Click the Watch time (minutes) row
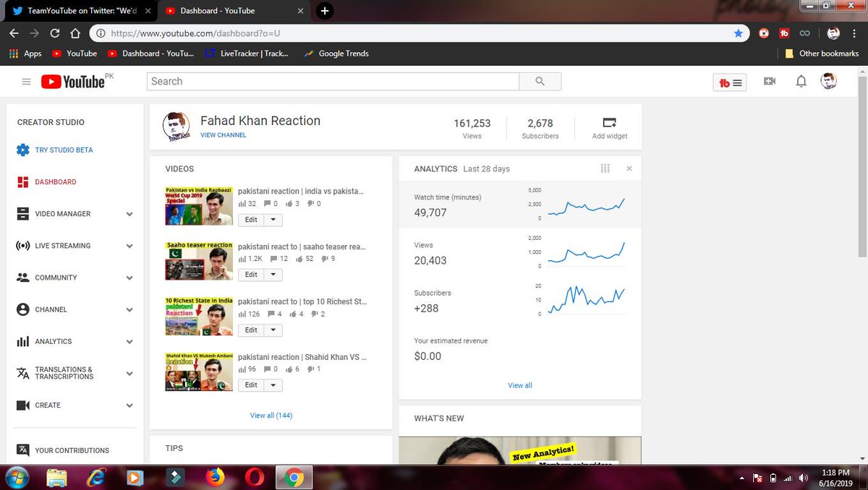Image resolution: width=868 pixels, height=490 pixels. pyautogui.click(x=520, y=205)
